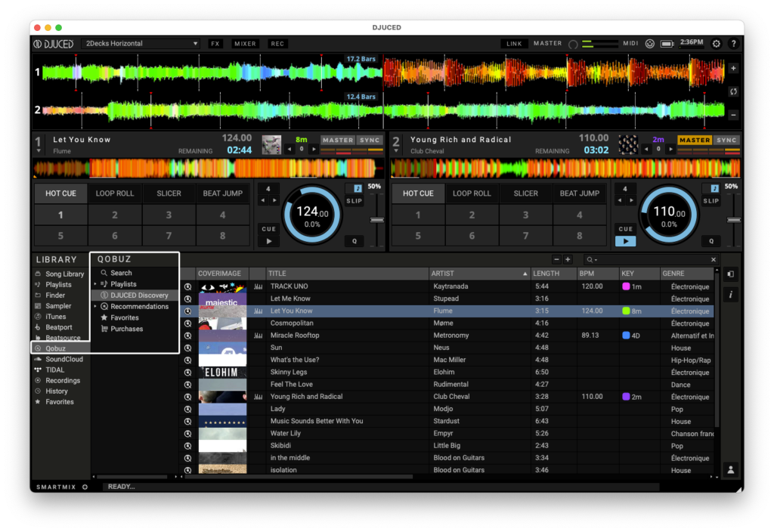
Task: Expand the Playlists tree in Qobuz
Action: click(95, 284)
